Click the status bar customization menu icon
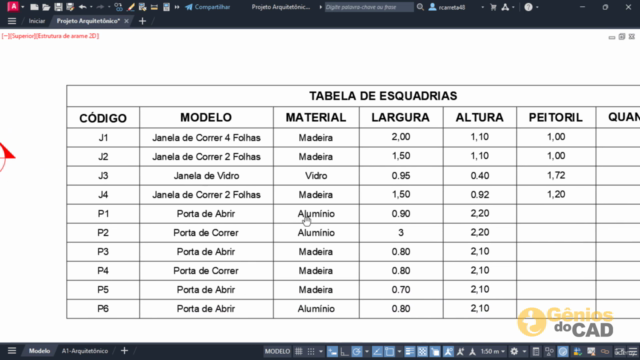The width and height of the screenshot is (640, 360). 633,351
